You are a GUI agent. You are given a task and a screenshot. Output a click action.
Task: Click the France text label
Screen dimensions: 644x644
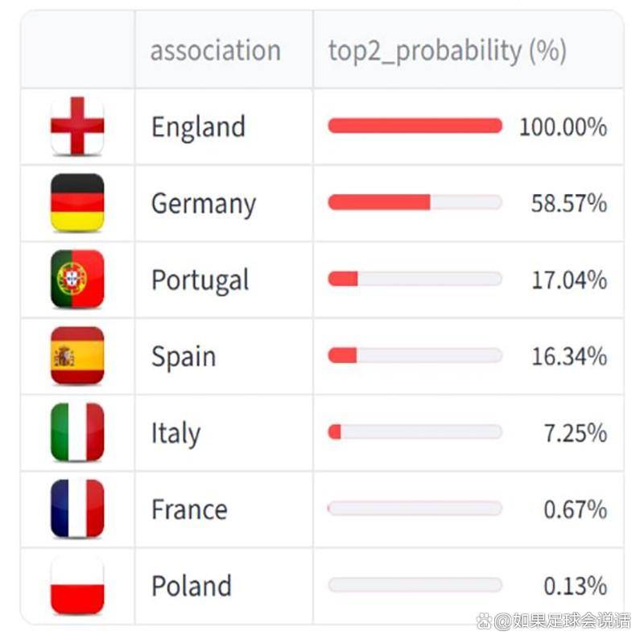tap(189, 510)
